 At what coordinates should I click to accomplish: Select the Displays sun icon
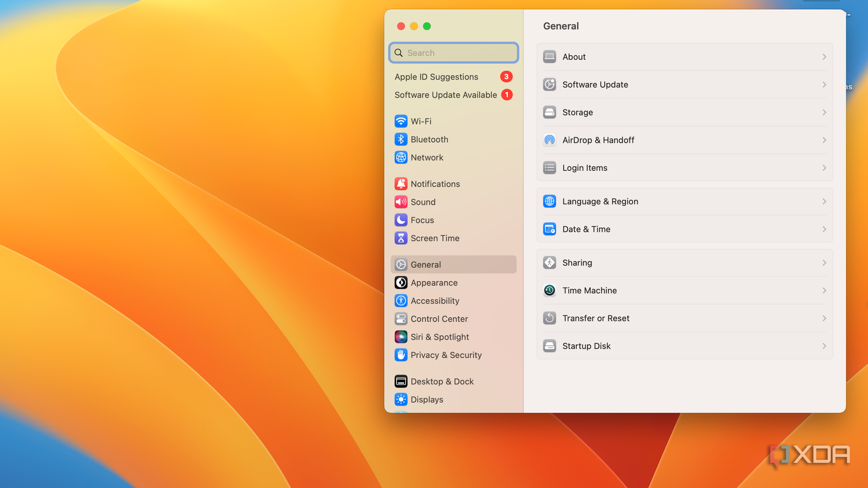click(x=401, y=400)
